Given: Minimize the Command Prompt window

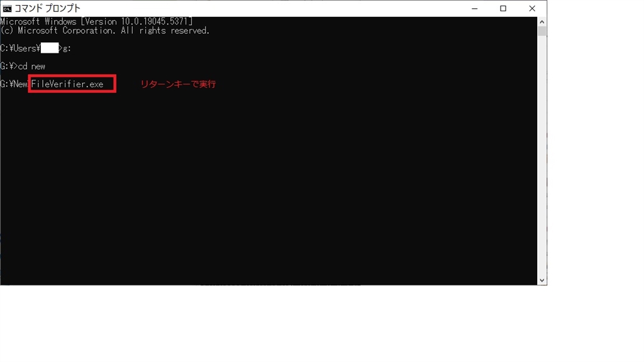Looking at the screenshot, I should [x=474, y=9].
